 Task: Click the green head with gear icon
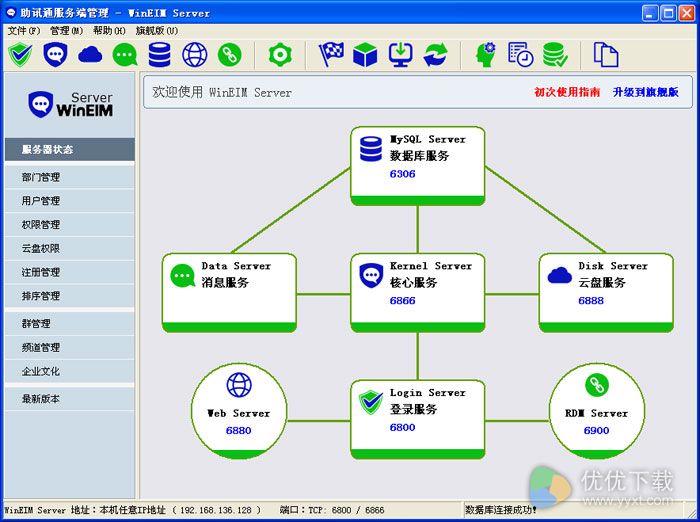tap(486, 54)
